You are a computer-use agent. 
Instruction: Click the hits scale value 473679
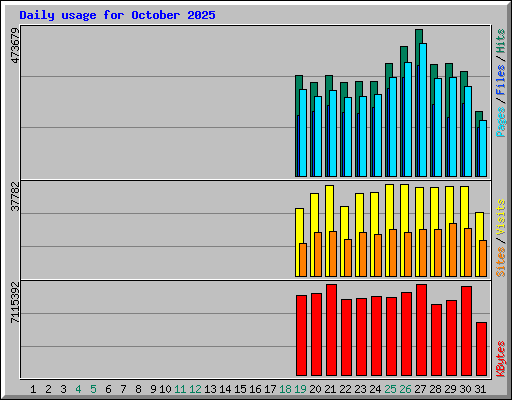[x=15, y=45]
